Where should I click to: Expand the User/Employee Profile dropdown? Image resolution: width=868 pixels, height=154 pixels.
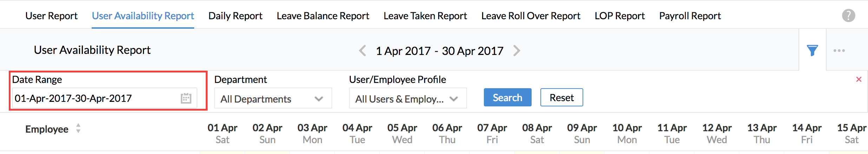point(408,98)
